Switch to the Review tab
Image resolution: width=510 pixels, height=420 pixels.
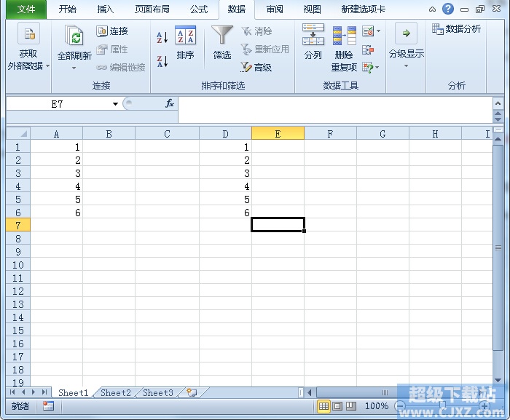click(x=275, y=9)
